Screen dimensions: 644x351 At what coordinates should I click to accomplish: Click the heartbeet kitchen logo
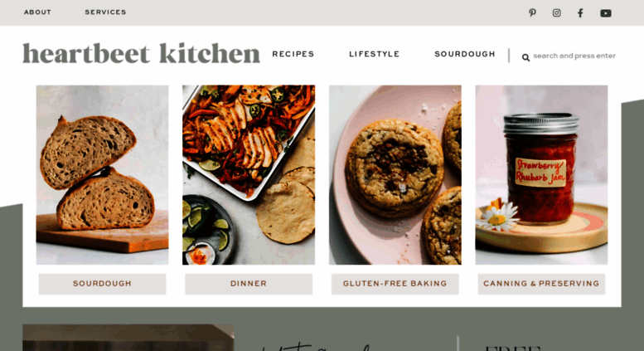pos(141,54)
